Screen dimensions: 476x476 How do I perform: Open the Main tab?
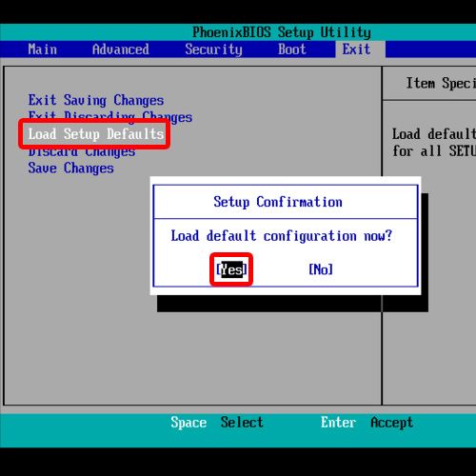[43, 50]
